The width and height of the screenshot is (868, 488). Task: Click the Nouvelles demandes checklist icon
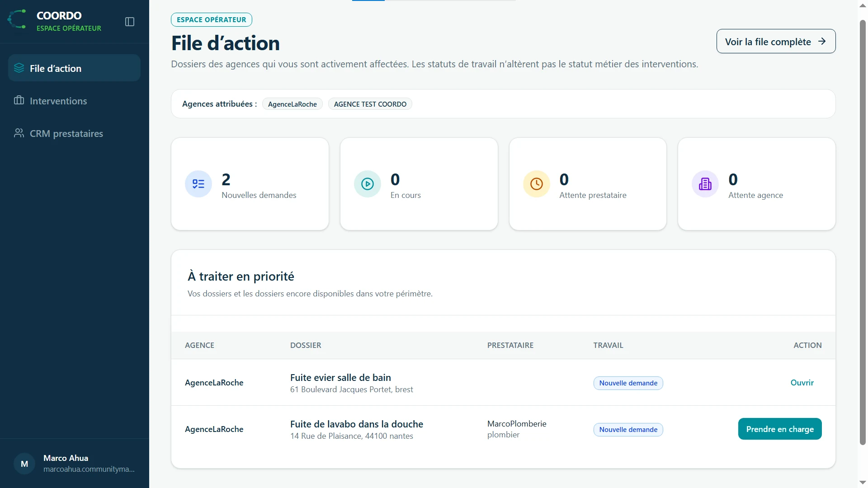(x=198, y=184)
